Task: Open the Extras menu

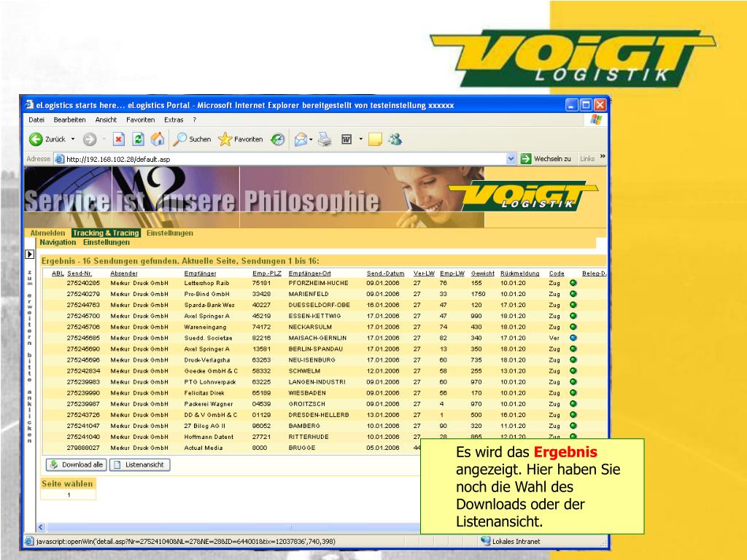Action: 174,120
